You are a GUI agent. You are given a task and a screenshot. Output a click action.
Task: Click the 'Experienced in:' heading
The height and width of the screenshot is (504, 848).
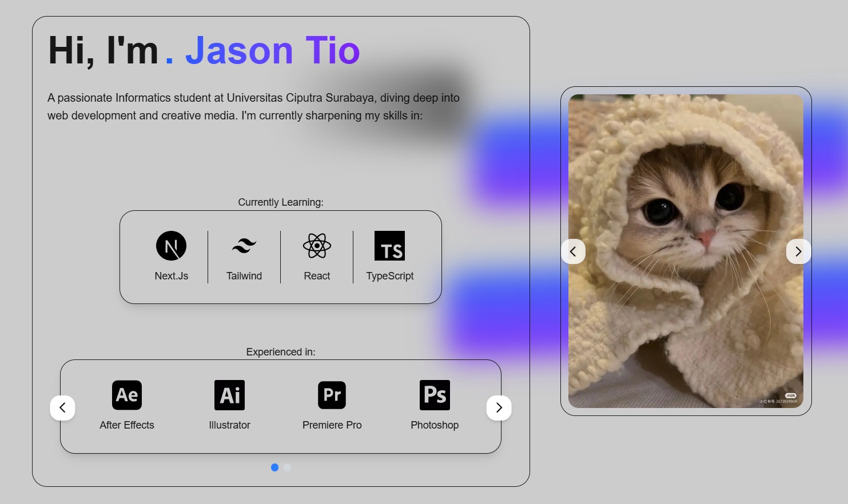tap(281, 352)
